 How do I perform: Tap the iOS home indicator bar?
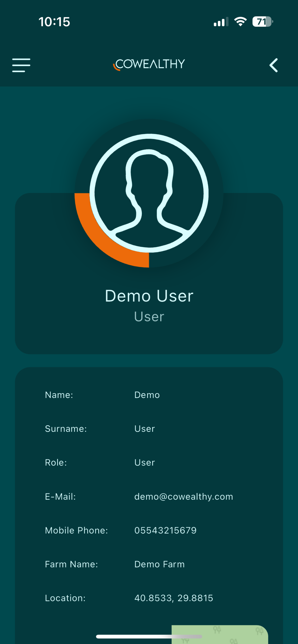pos(149,637)
